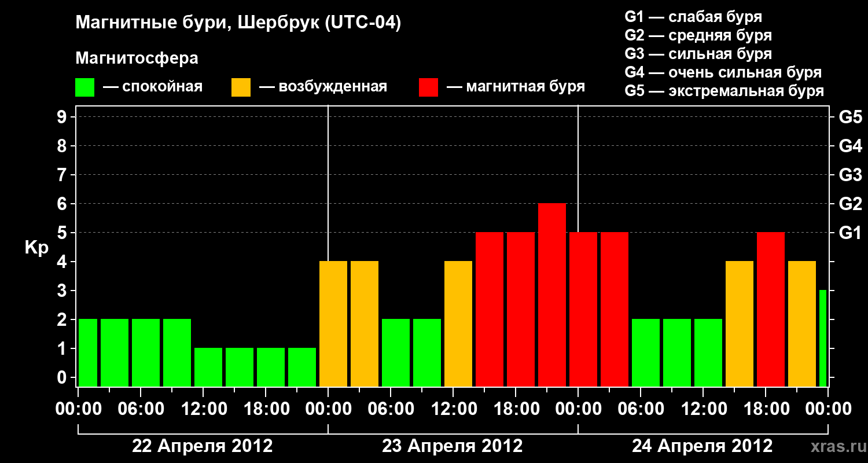Click the orange 'возбужденная' legend swatch
The height and width of the screenshot is (463, 868).
click(x=241, y=87)
